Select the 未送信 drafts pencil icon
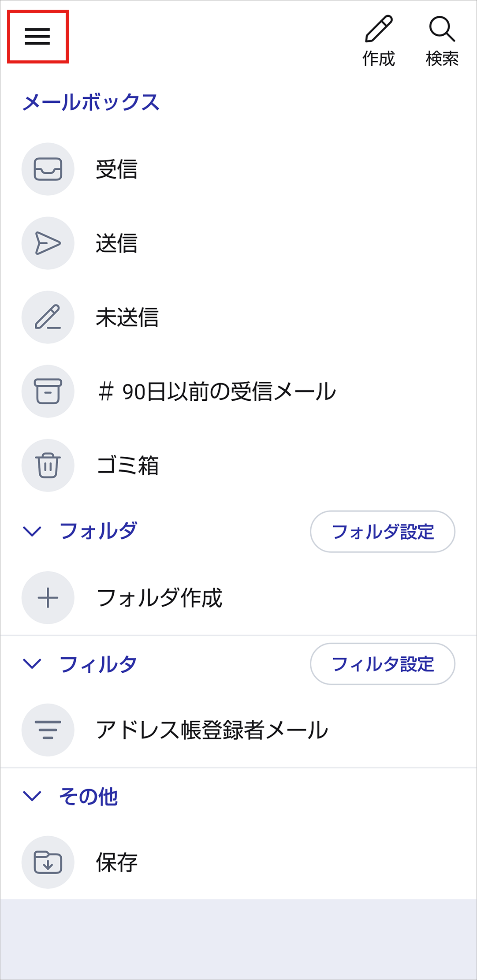The height and width of the screenshot is (980, 477). tap(48, 317)
